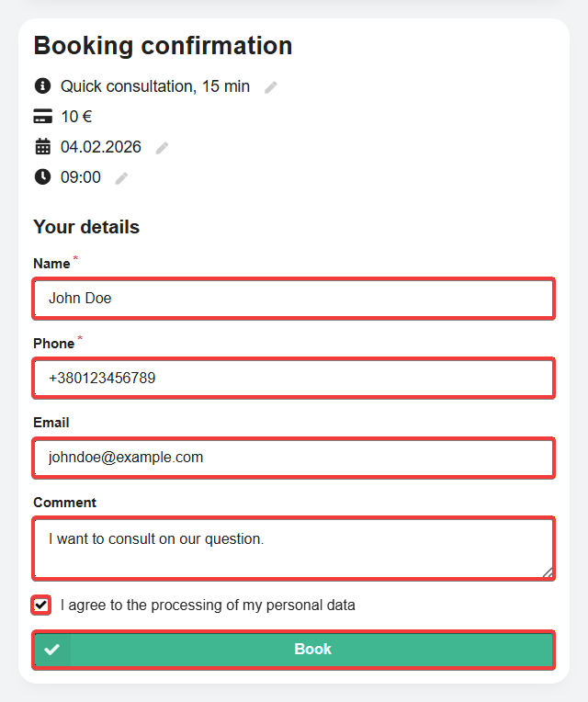588x702 pixels.
Task: Click the Book button
Action: click(294, 650)
